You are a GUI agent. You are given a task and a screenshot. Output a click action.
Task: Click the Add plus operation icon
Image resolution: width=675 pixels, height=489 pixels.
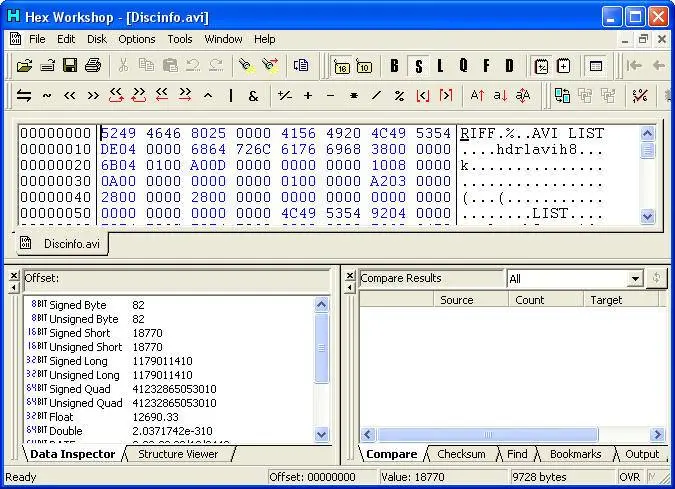coord(308,96)
